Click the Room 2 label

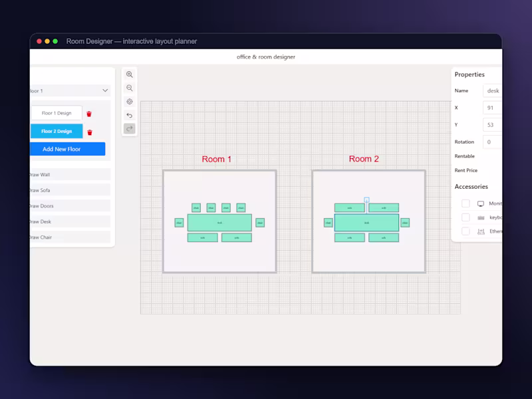coord(364,159)
